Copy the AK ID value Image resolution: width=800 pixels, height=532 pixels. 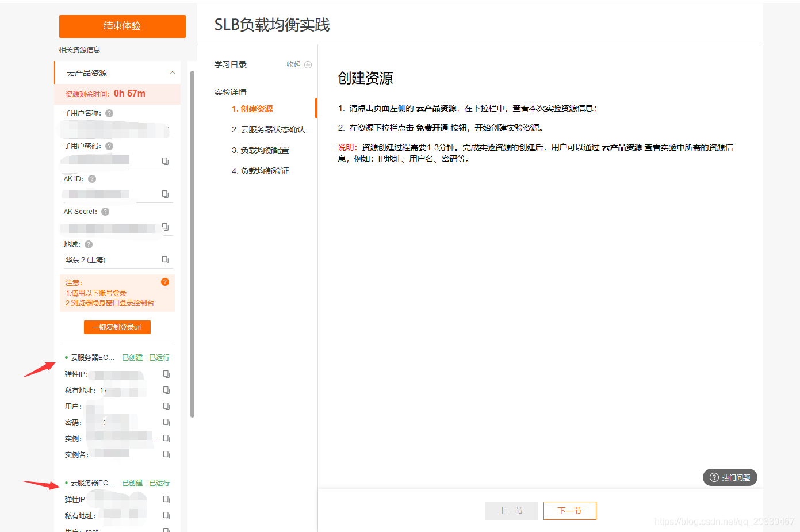click(x=166, y=194)
